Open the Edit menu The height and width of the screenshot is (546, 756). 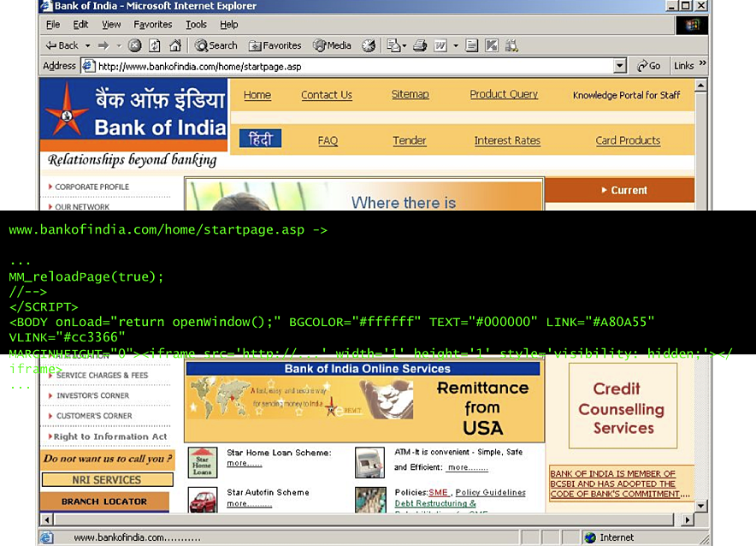(x=80, y=25)
